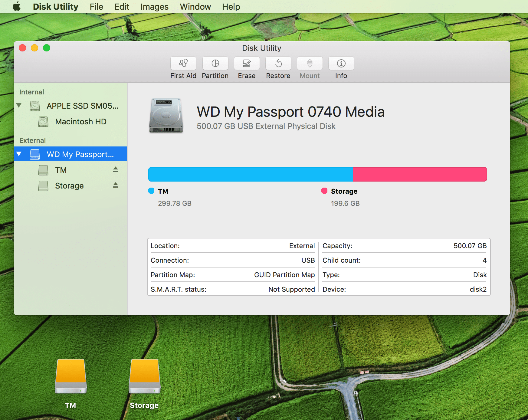The width and height of the screenshot is (528, 420).
Task: Click the Macintosh HD volume icon
Action: click(43, 122)
